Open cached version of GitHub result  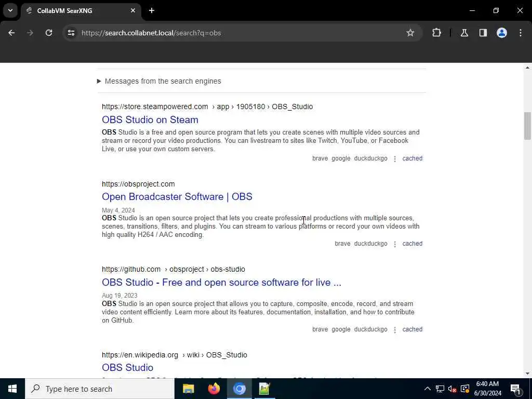click(x=412, y=329)
